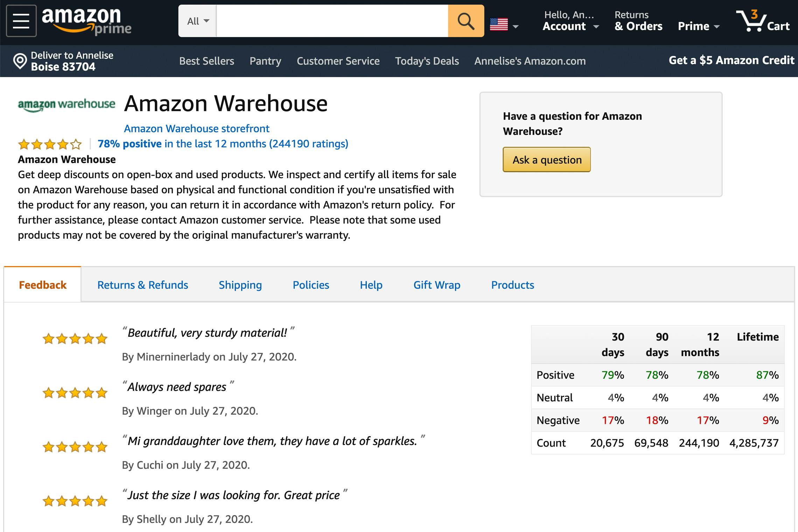Click the five stars on Winger's review
The height and width of the screenshot is (532, 798).
click(74, 392)
